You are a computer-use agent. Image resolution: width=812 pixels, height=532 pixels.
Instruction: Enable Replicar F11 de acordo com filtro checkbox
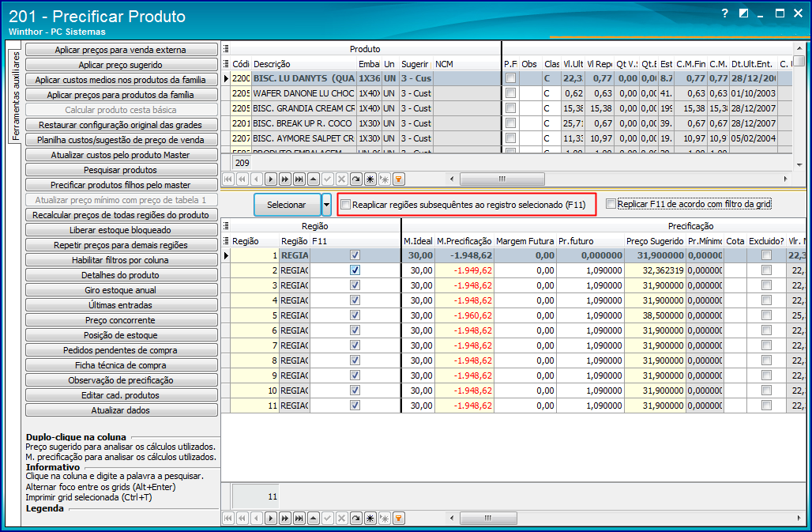(611, 204)
